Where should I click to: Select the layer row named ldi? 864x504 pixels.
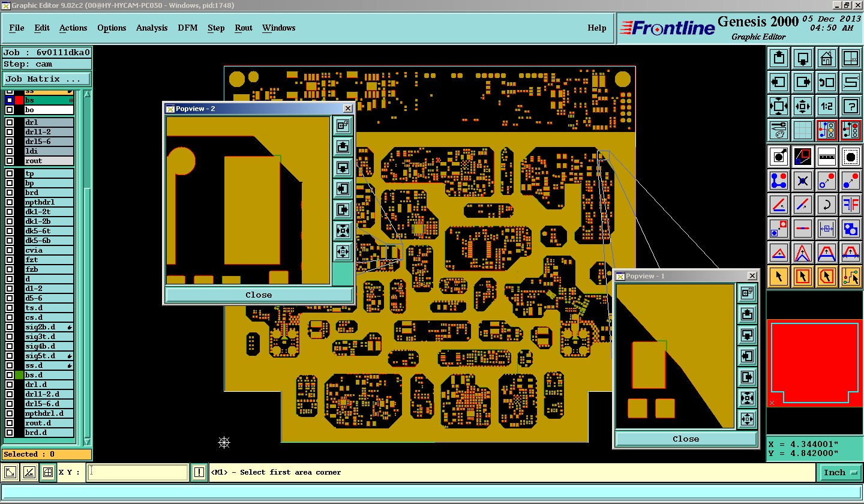coord(49,151)
